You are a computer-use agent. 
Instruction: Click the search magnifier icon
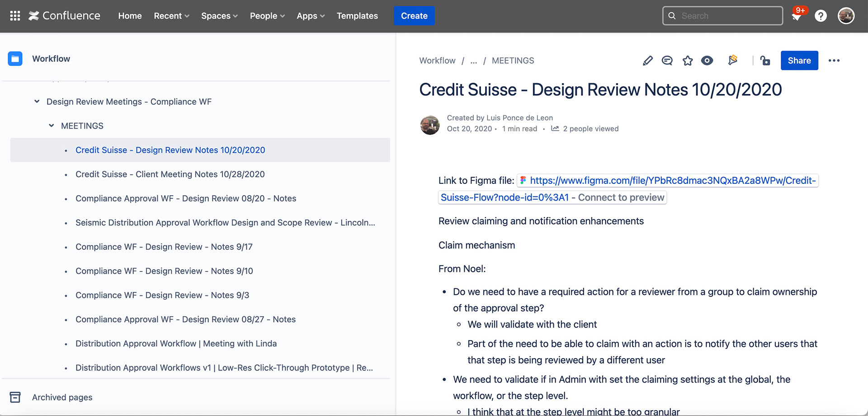pyautogui.click(x=672, y=16)
